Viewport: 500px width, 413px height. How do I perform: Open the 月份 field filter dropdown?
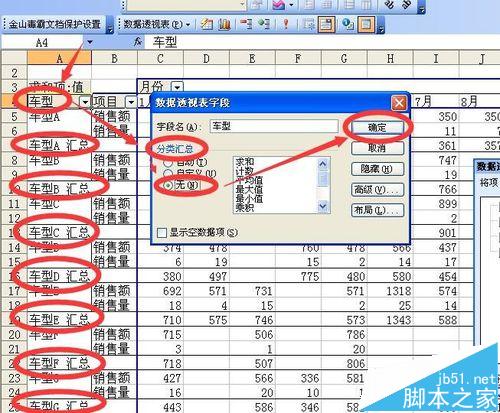tap(177, 87)
